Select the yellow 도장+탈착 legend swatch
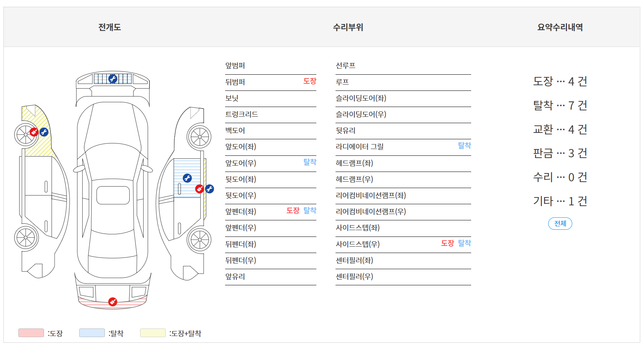 (153, 333)
